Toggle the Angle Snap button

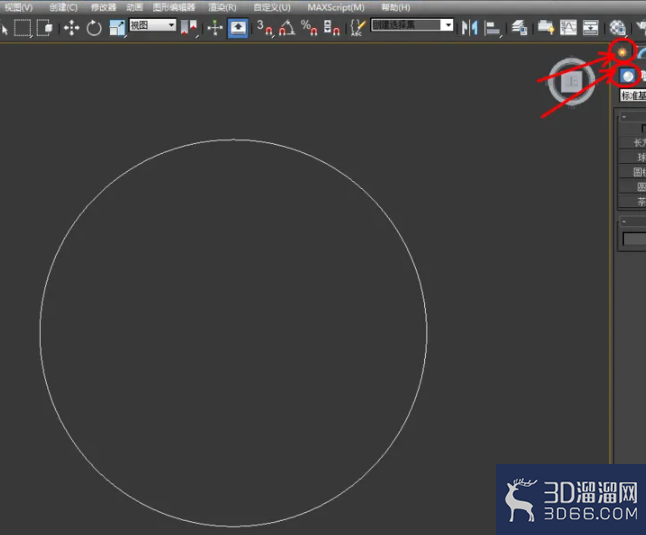point(287,28)
